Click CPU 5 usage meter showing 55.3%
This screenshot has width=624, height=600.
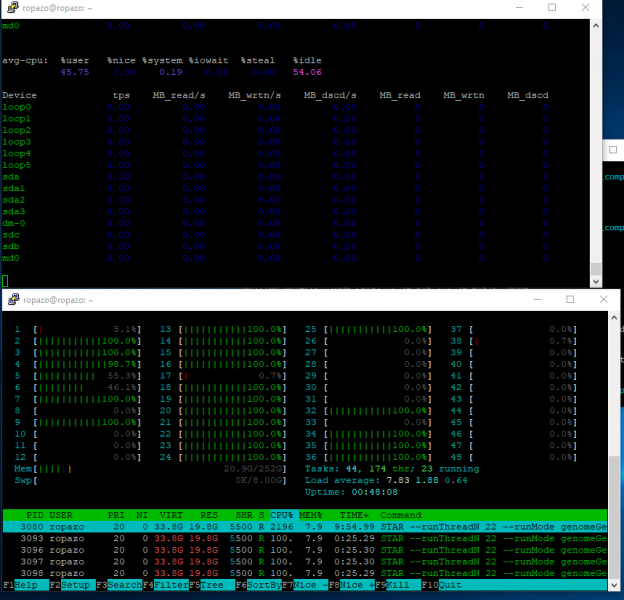coord(87,376)
